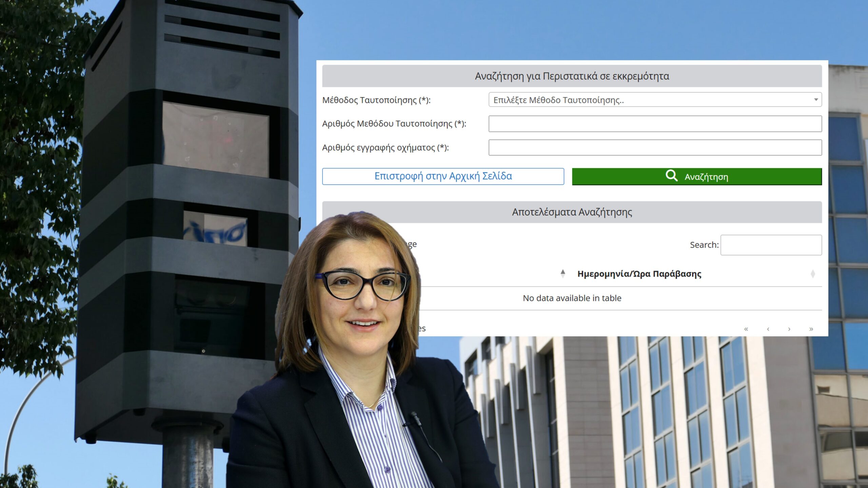Sort by Ημερομηνία/Ώρα Παράβασης column header
868x488 pixels.
(639, 274)
